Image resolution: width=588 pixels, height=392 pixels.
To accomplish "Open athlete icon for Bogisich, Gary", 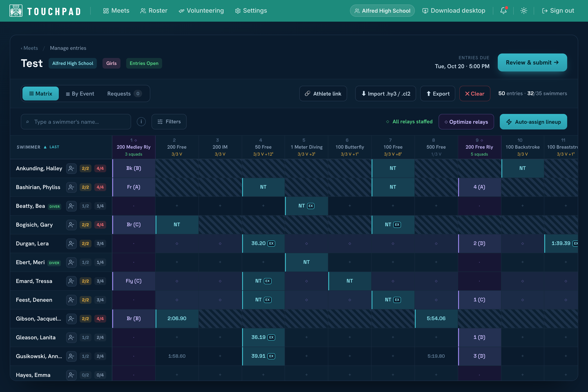I will (71, 225).
